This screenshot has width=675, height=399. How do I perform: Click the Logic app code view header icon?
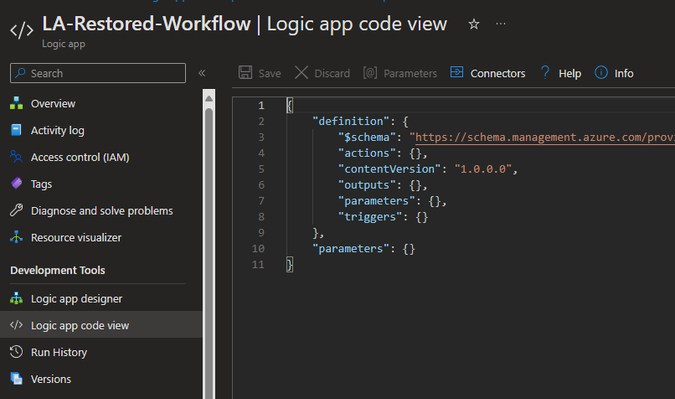22,31
